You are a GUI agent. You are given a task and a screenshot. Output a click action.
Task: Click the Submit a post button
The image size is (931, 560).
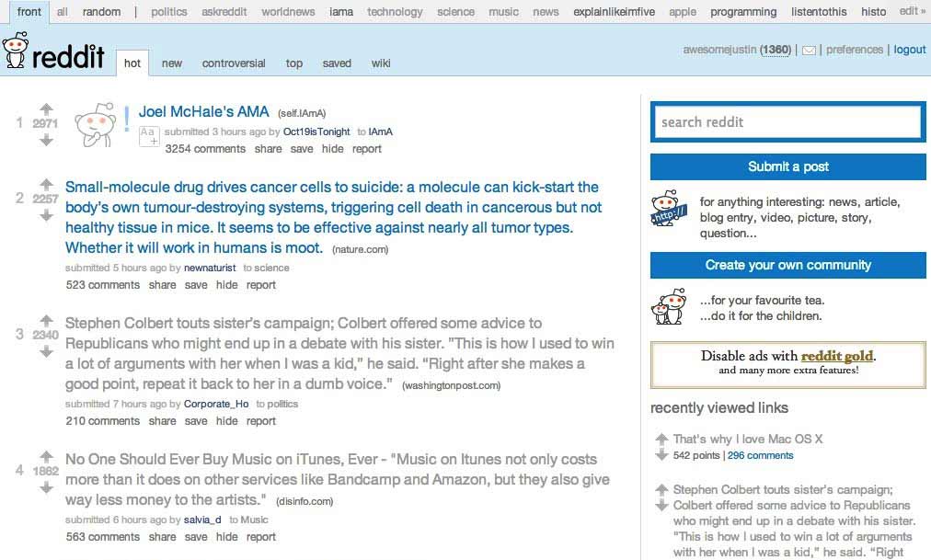coord(788,166)
